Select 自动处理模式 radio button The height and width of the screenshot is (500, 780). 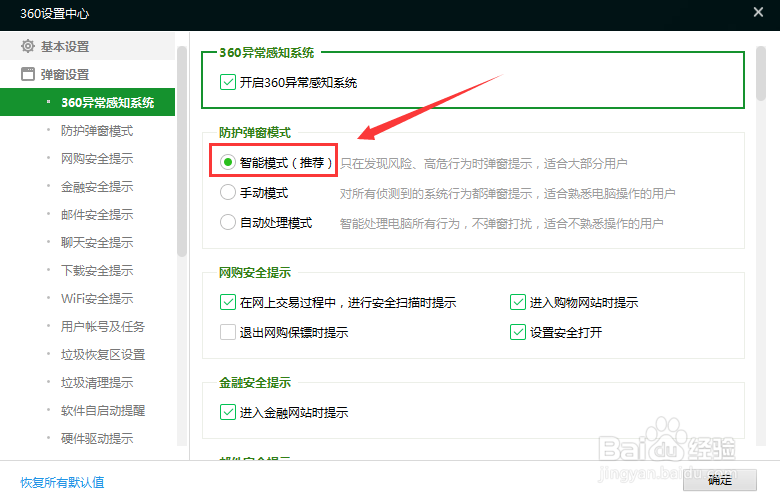click(x=228, y=222)
